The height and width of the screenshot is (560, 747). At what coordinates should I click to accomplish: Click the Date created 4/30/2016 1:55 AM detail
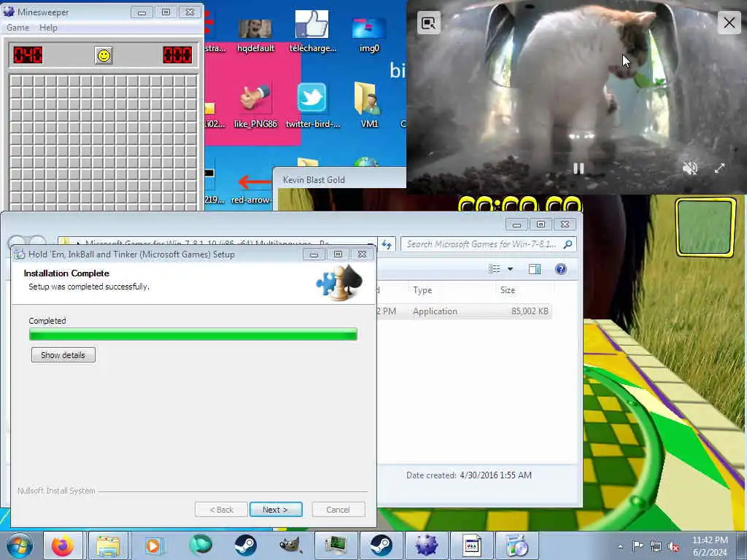[x=469, y=475]
